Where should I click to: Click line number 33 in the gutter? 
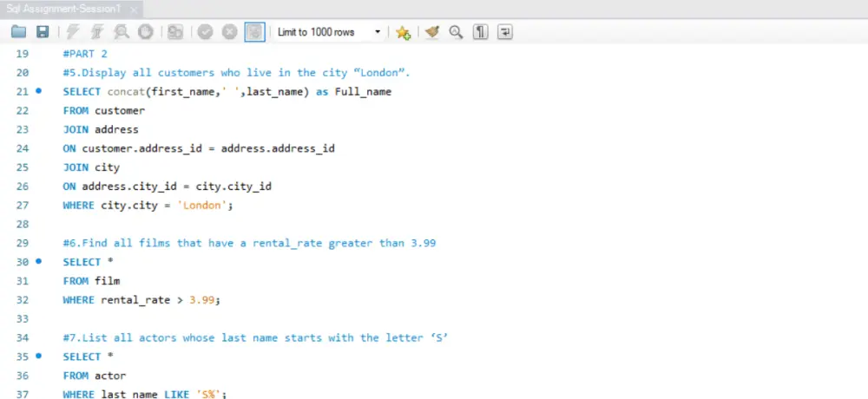tap(23, 318)
